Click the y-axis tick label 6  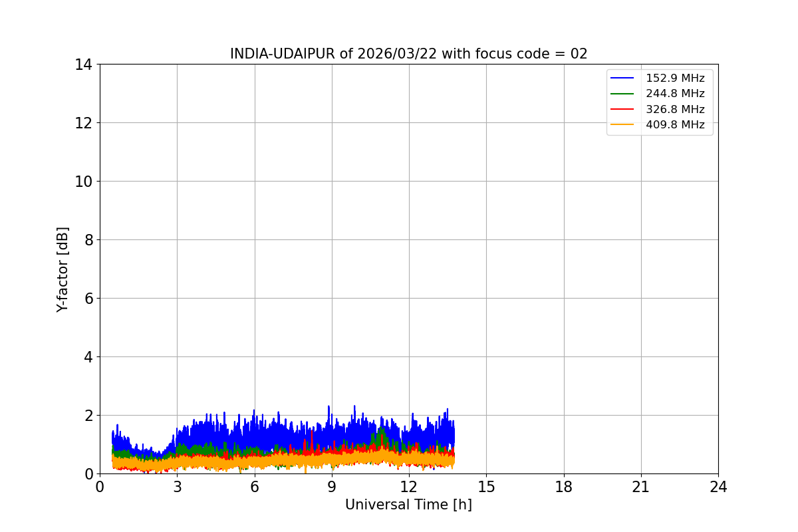[x=88, y=299]
